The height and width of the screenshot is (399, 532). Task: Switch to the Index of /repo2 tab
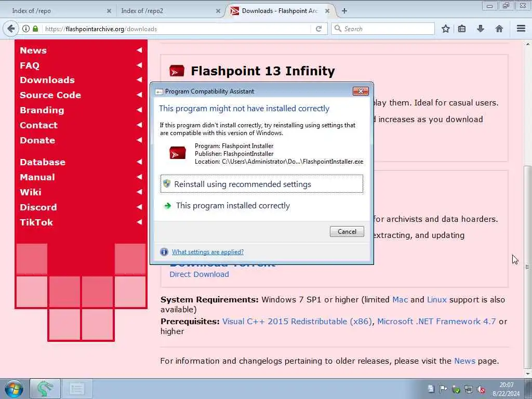[167, 11]
